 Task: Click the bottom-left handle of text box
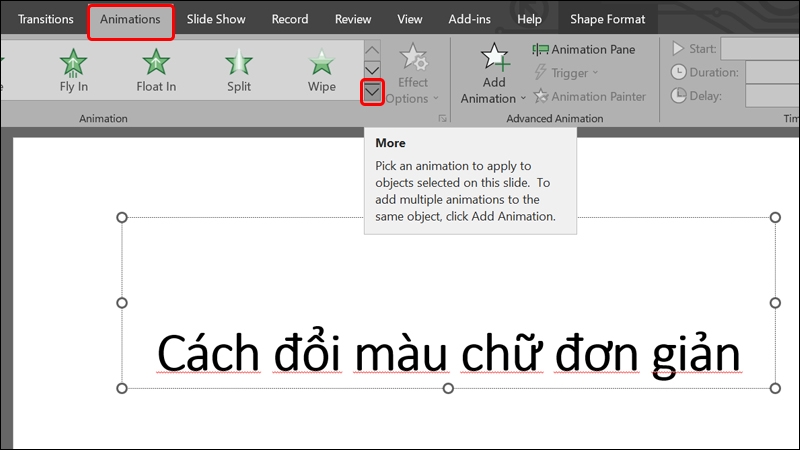click(122, 388)
